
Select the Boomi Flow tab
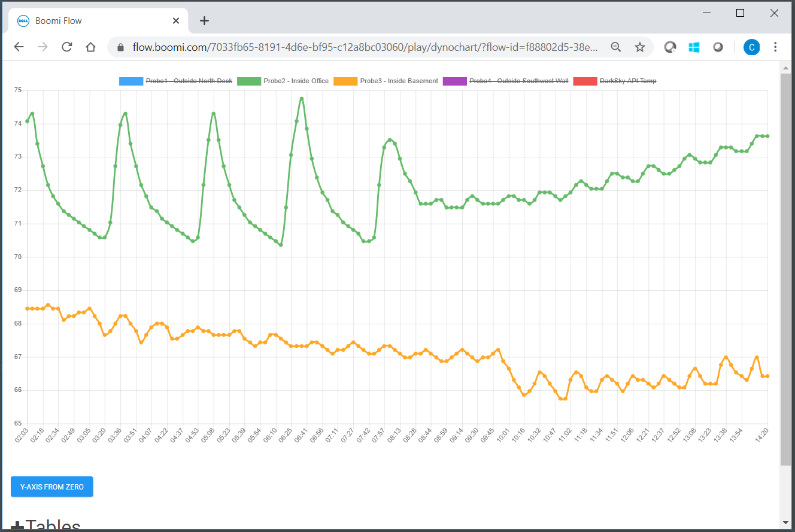90,21
